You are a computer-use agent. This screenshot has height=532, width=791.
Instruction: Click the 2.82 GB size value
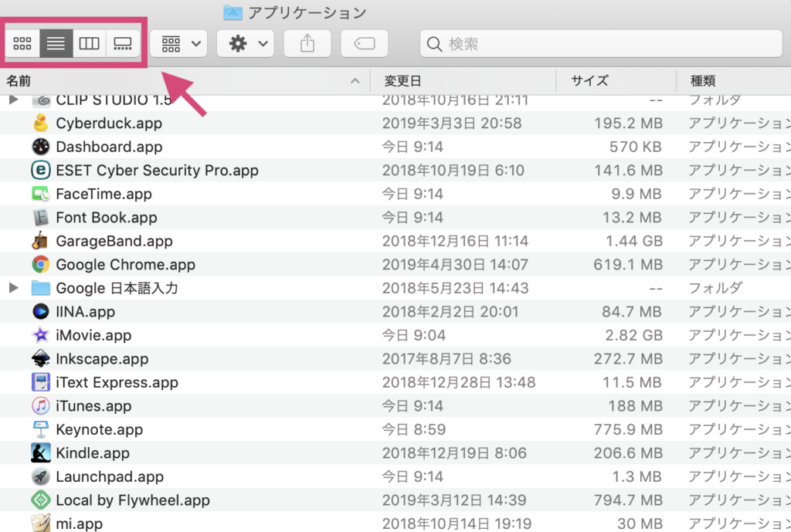point(634,335)
